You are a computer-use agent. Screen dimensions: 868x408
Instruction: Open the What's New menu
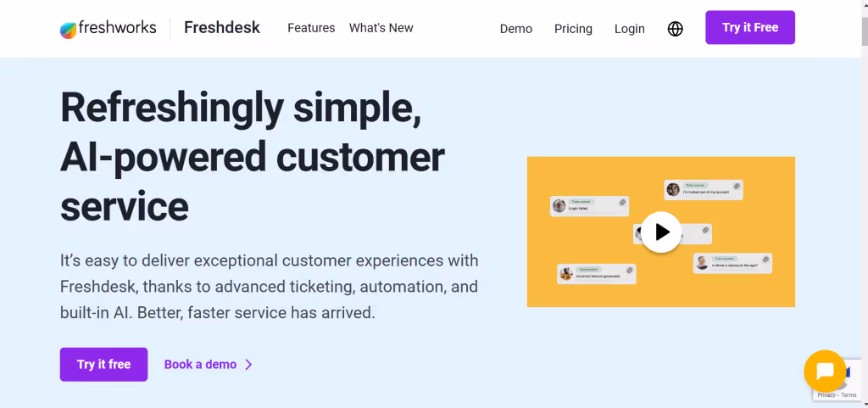pos(381,28)
